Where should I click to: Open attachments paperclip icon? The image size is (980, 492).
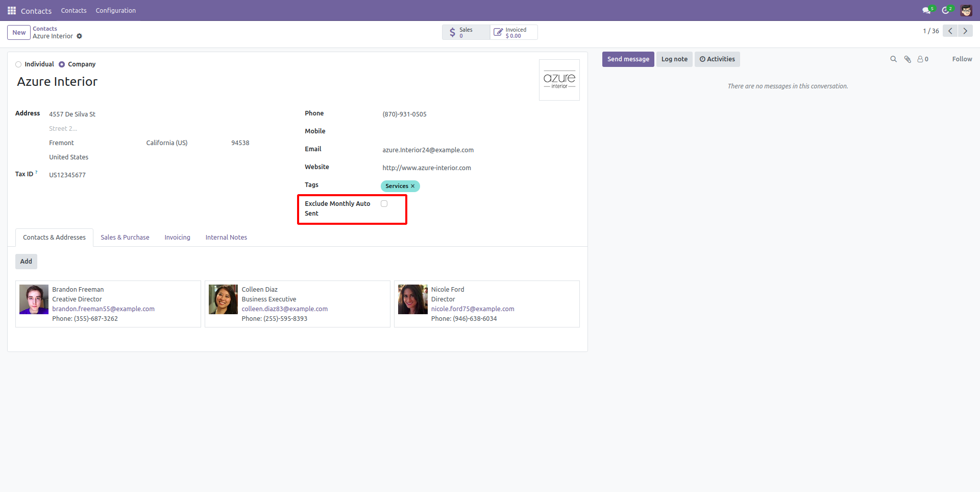coord(908,59)
